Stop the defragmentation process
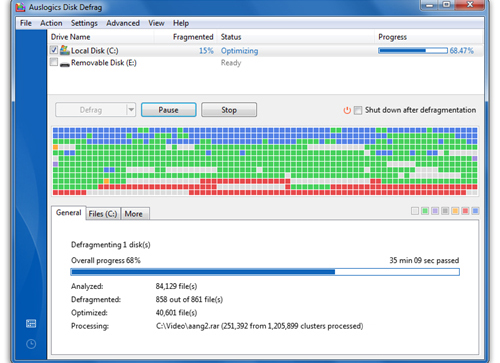Screen dimensions: 500x363 [229, 110]
